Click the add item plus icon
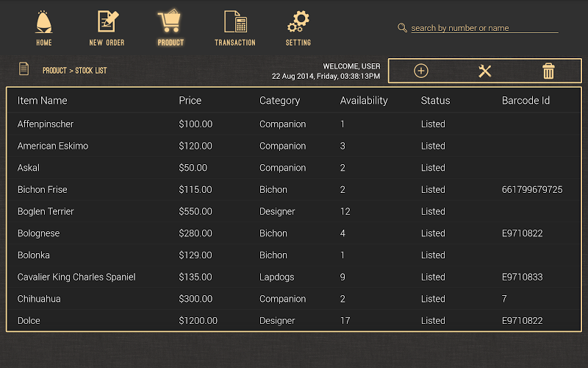The image size is (588, 368). coord(421,71)
